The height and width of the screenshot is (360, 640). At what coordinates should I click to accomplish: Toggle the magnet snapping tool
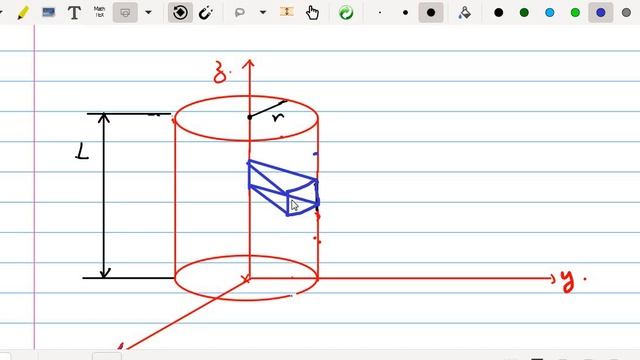(205, 13)
